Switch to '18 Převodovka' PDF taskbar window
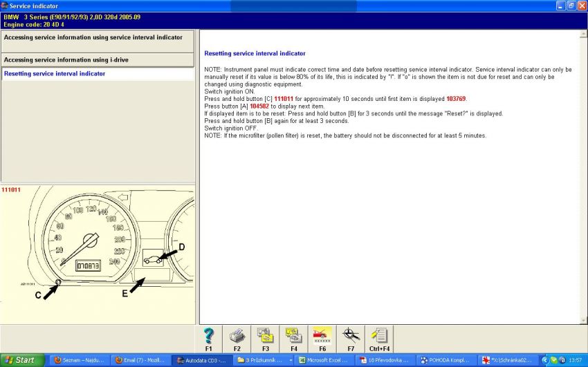The width and height of the screenshot is (588, 367). pos(385,360)
